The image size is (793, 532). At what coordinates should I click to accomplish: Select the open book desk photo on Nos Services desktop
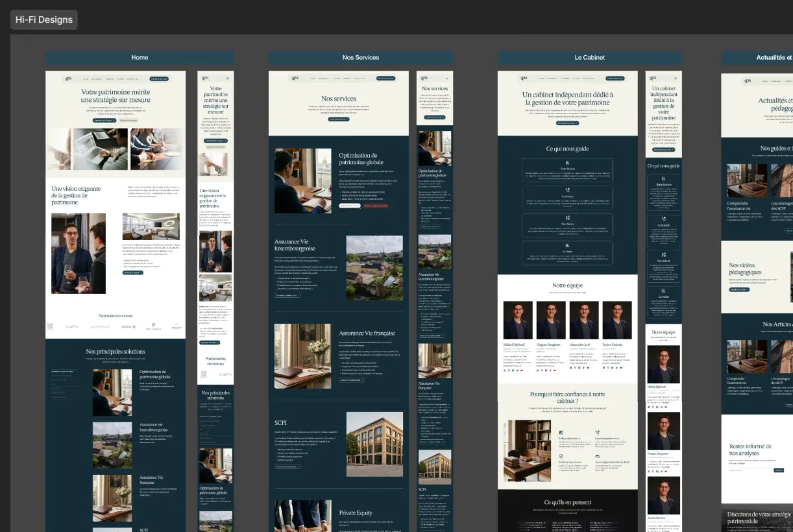(x=302, y=356)
